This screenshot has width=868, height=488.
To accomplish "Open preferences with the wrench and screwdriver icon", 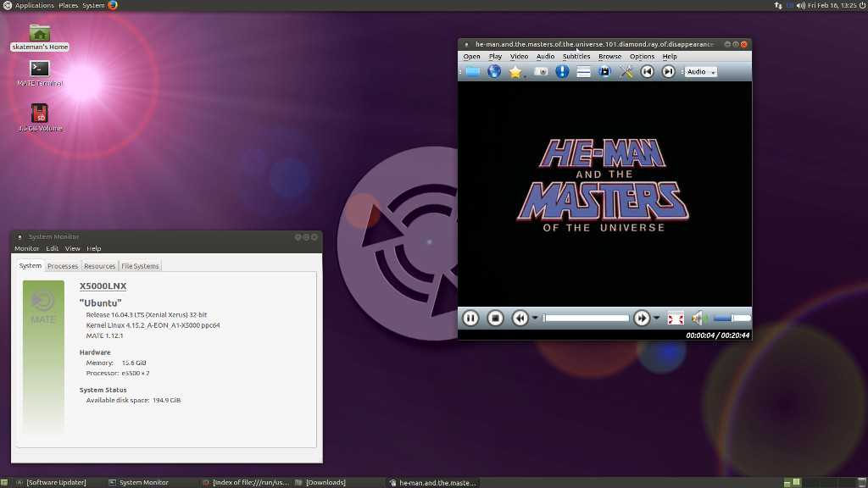I will 626,71.
